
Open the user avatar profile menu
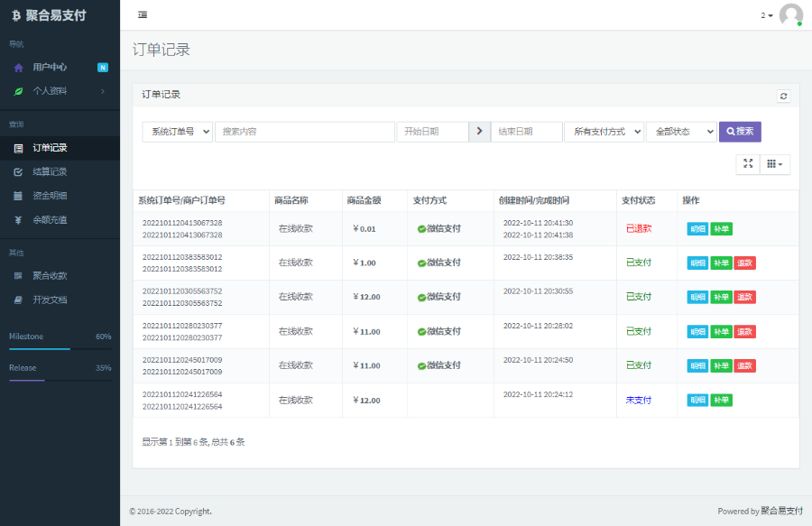point(790,15)
